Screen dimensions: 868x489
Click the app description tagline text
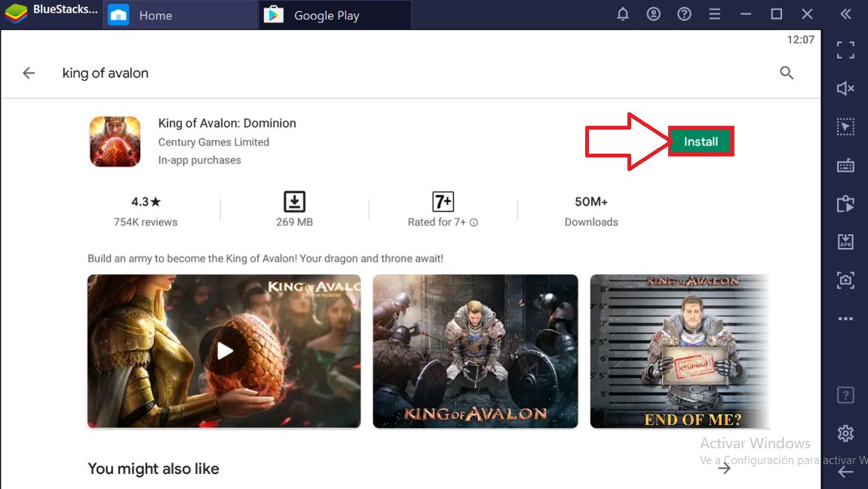265,258
